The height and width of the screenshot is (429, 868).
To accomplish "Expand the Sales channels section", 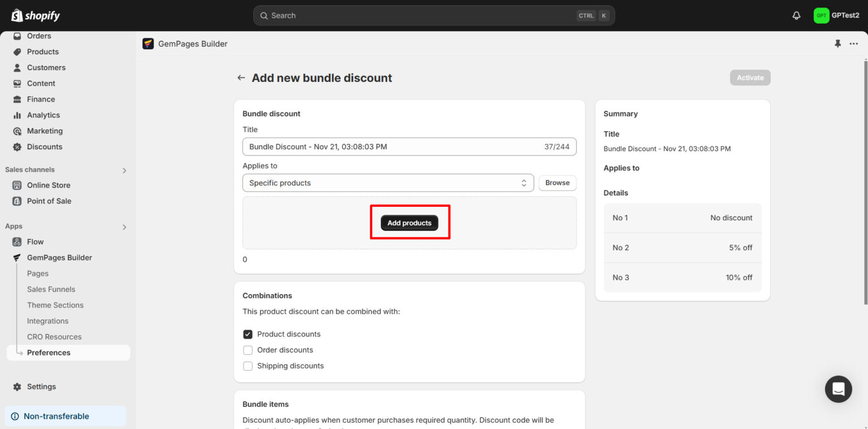I will pos(124,170).
